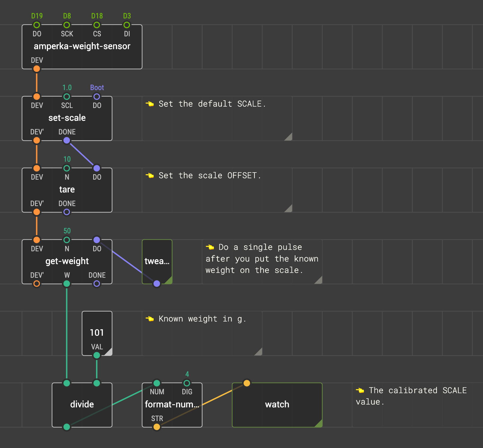Click the SCL pin with value 1.0
Viewport: 483px width, 448px height.
point(67,96)
